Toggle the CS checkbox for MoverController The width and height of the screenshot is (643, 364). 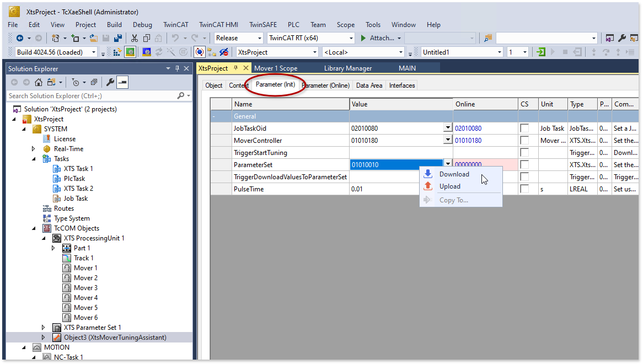tap(524, 141)
